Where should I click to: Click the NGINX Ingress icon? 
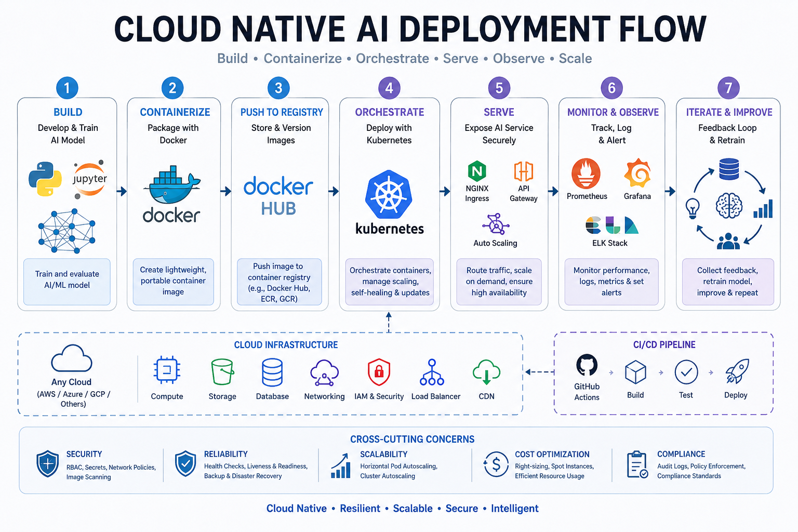pyautogui.click(x=477, y=171)
